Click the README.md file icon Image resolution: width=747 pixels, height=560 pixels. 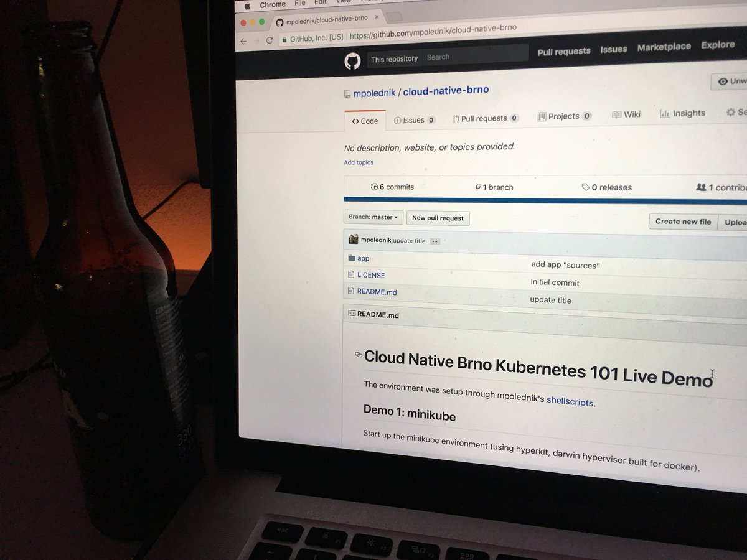point(351,291)
